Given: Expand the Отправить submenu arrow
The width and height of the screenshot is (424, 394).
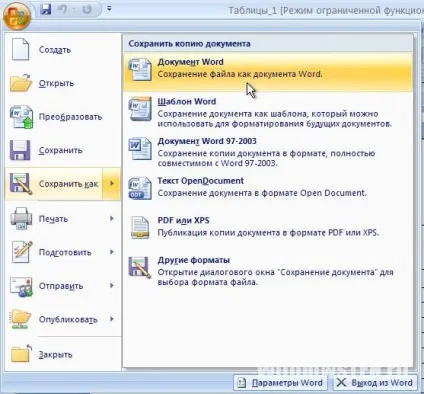Looking at the screenshot, I should click(112, 286).
